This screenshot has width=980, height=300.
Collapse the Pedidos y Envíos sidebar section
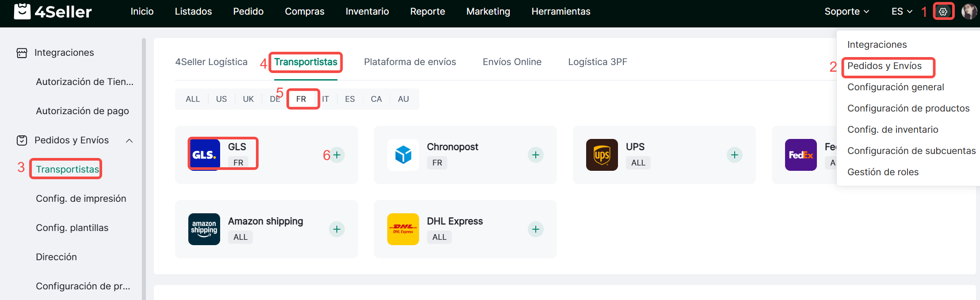point(129,141)
